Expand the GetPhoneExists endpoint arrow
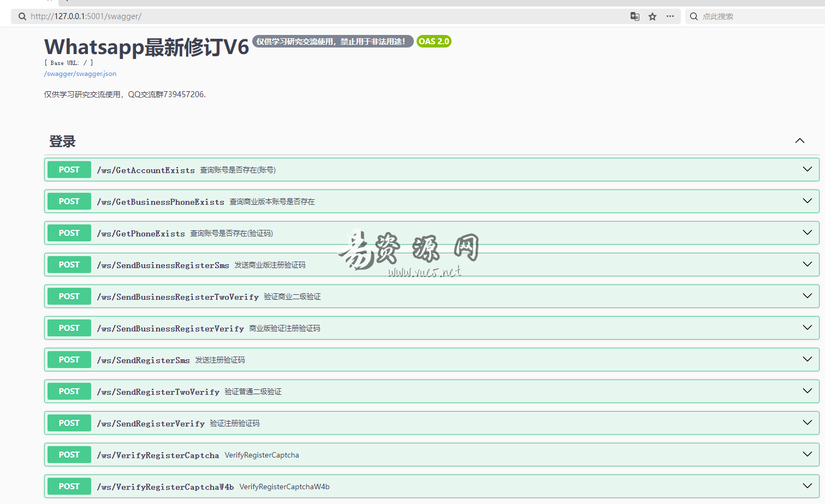Image resolution: width=825 pixels, height=504 pixels. tap(808, 233)
